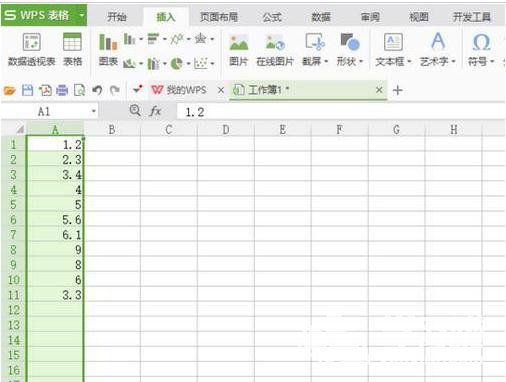Insert a PivotTable (数据透视表)
Viewport: 506px width, 382px height.
pos(32,49)
